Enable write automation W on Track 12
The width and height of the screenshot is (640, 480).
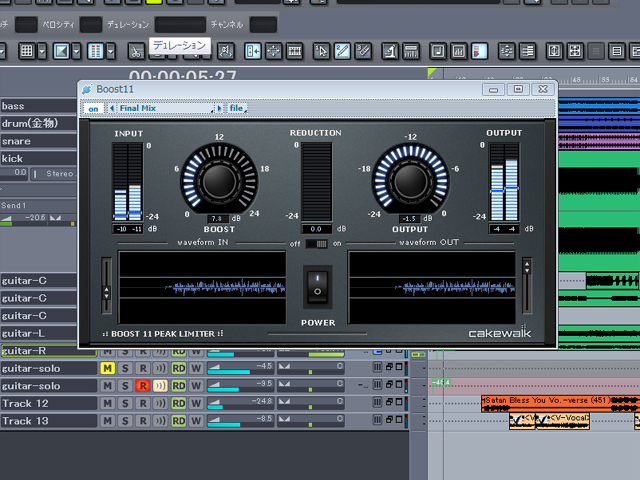click(x=196, y=403)
